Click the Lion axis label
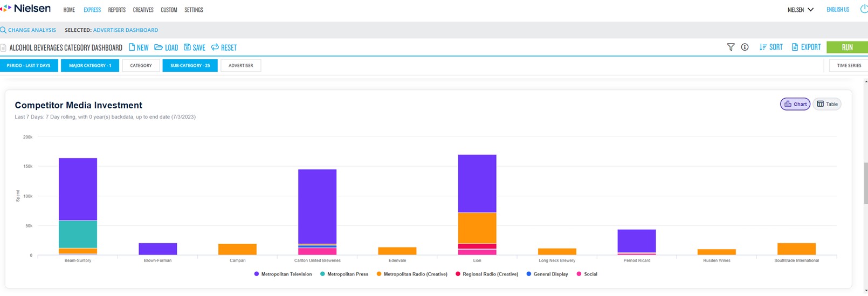The height and width of the screenshot is (296, 868). pyautogui.click(x=477, y=260)
